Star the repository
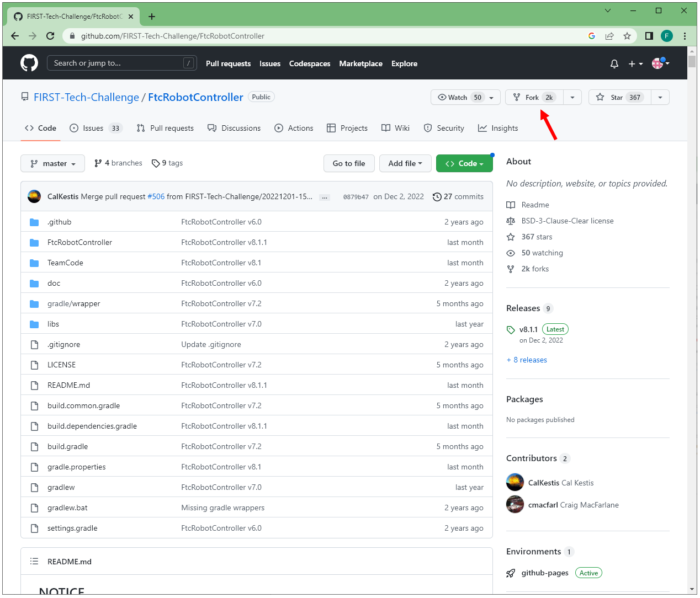The width and height of the screenshot is (700, 598). [x=619, y=97]
